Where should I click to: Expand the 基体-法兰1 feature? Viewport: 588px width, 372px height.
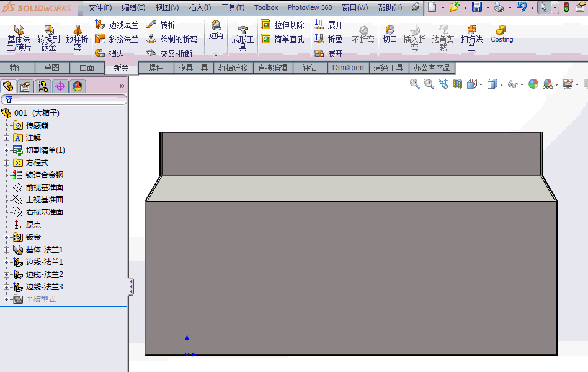click(x=6, y=249)
